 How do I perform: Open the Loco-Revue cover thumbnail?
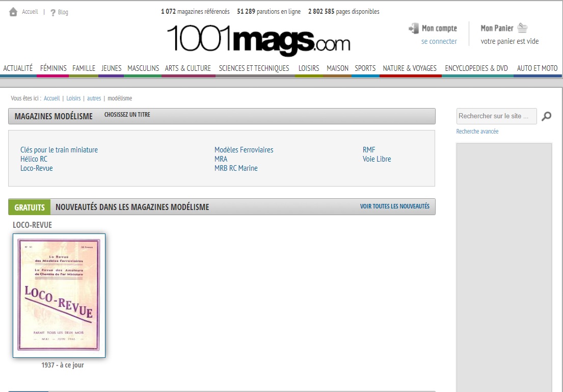pyautogui.click(x=59, y=295)
